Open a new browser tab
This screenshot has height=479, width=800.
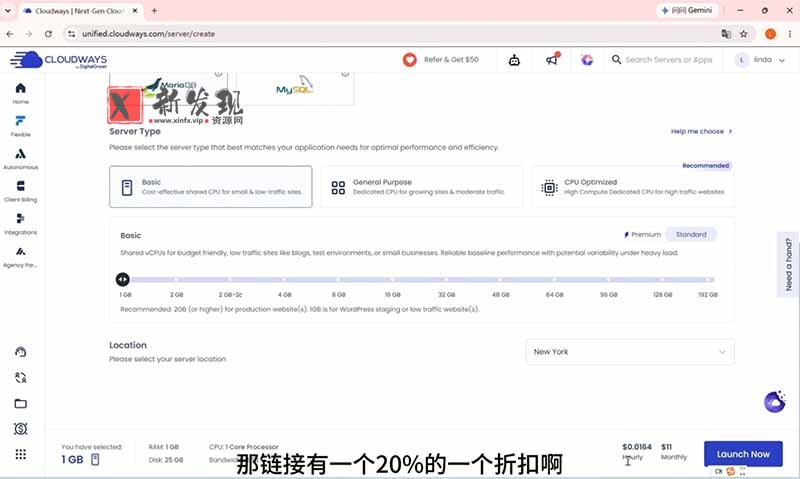click(x=154, y=10)
